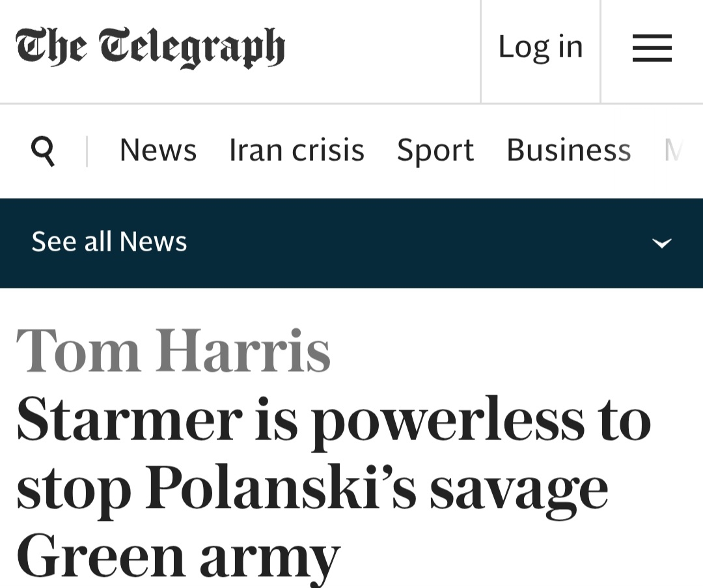Click the See all News link
Image resolution: width=703 pixels, height=588 pixels.
(x=109, y=242)
